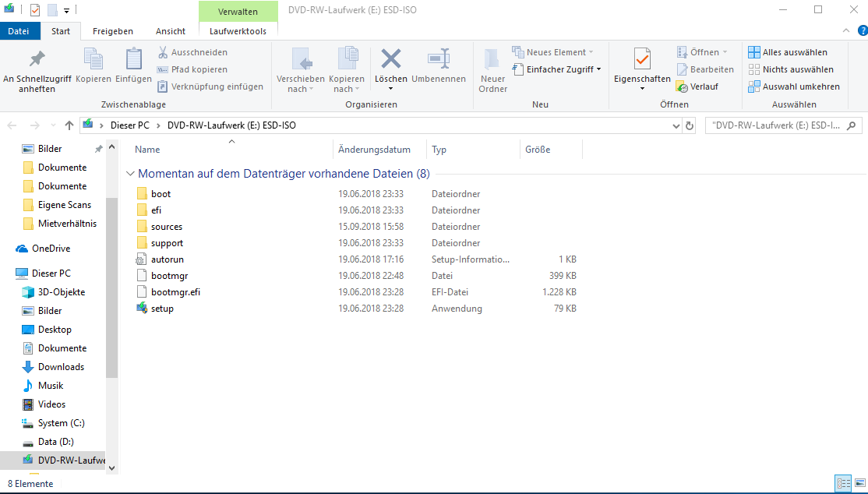The width and height of the screenshot is (868, 494).
Task: Click the Kopieren ribbon icon
Action: 94,58
